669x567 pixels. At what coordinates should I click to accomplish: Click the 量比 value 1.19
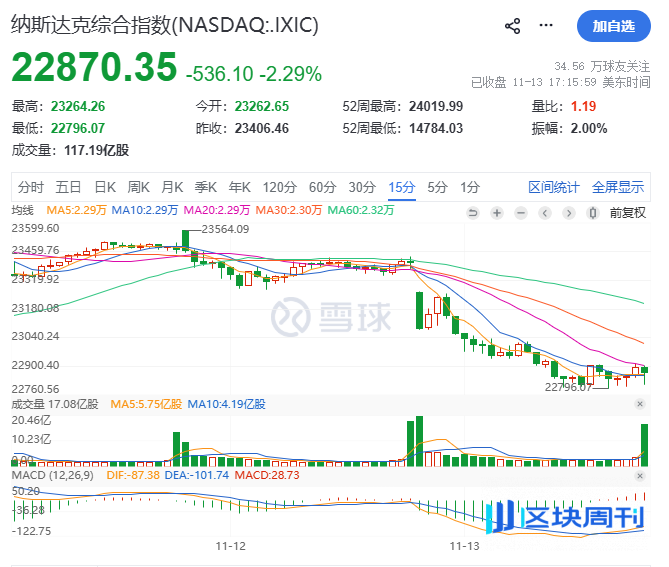click(x=583, y=106)
